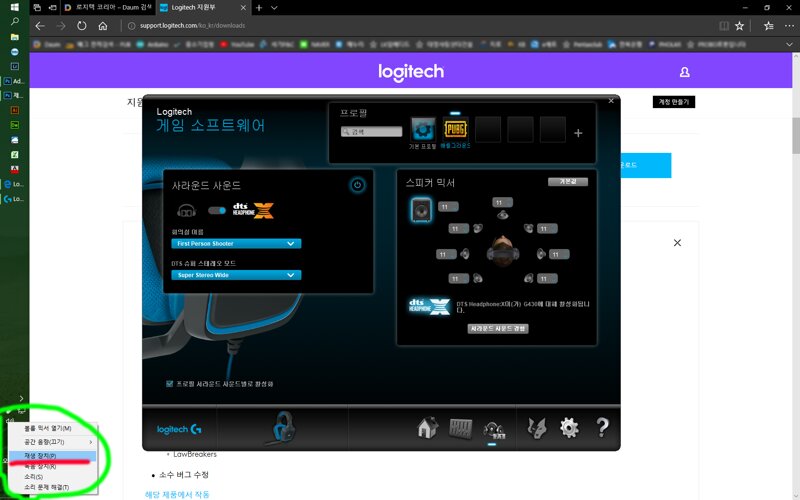Click the rear left speaker icon
The height and width of the screenshot is (500, 800).
(478, 278)
